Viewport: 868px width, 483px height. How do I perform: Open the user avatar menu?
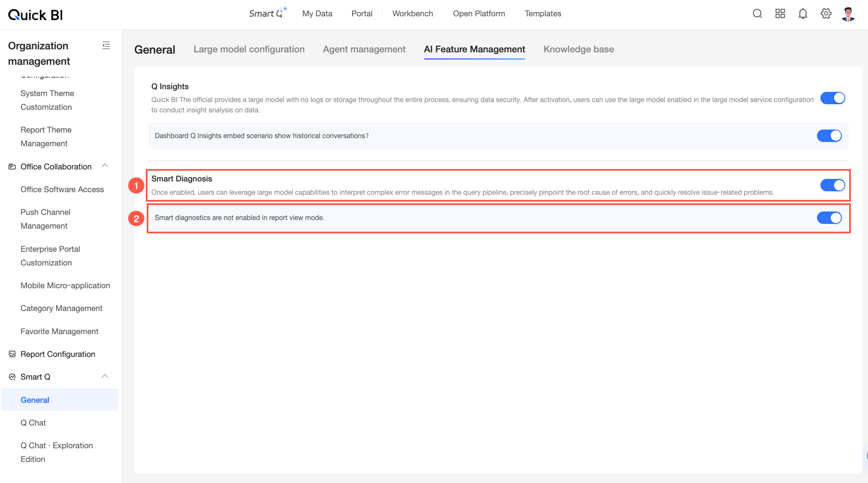pyautogui.click(x=848, y=14)
